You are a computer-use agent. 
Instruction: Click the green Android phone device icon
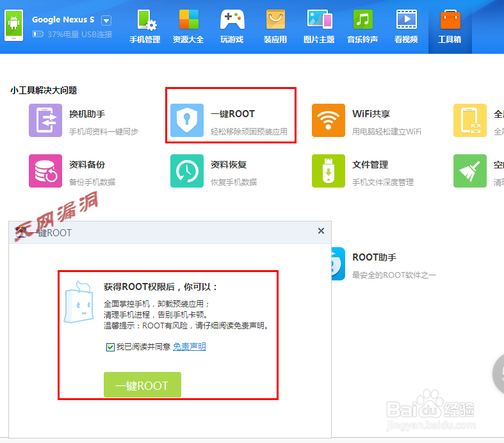click(14, 25)
